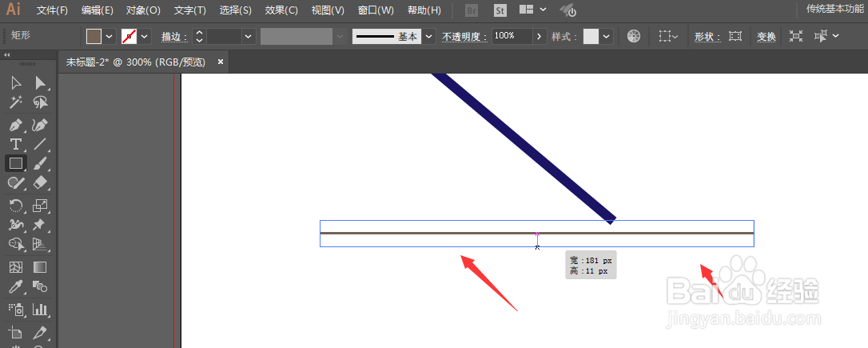
Task: Select the Scale tool
Action: [x=40, y=206]
